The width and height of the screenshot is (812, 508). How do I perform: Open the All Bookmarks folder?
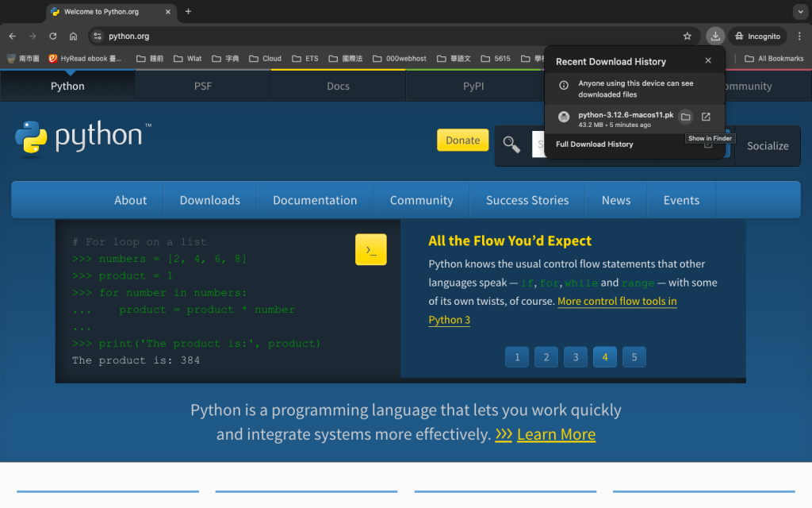(x=774, y=59)
